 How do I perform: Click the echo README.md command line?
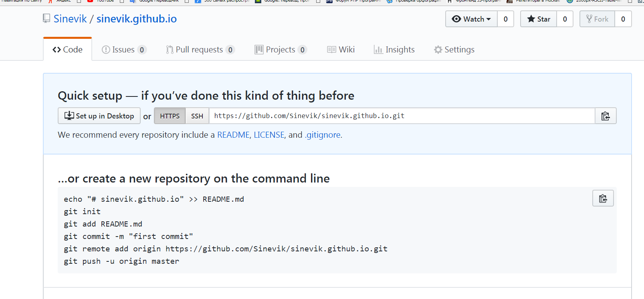click(154, 199)
